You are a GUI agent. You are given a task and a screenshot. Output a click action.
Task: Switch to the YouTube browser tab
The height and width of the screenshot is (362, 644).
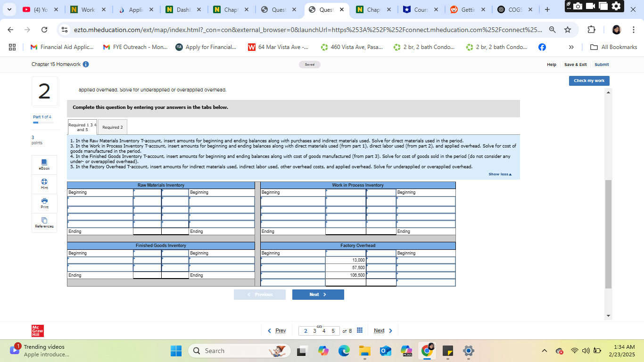41,9
